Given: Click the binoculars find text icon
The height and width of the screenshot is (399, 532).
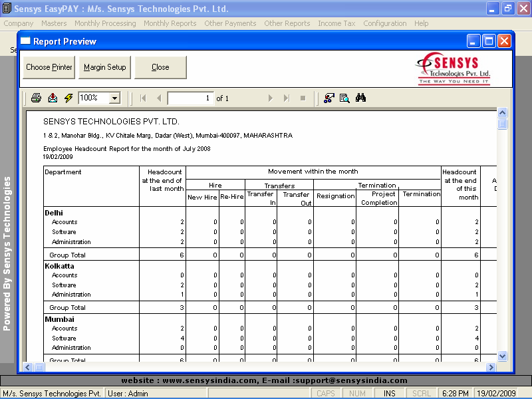Looking at the screenshot, I should point(360,98).
